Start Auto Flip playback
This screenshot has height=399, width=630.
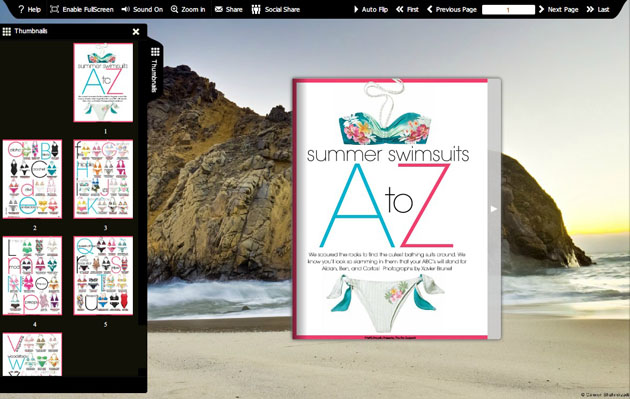tap(370, 9)
